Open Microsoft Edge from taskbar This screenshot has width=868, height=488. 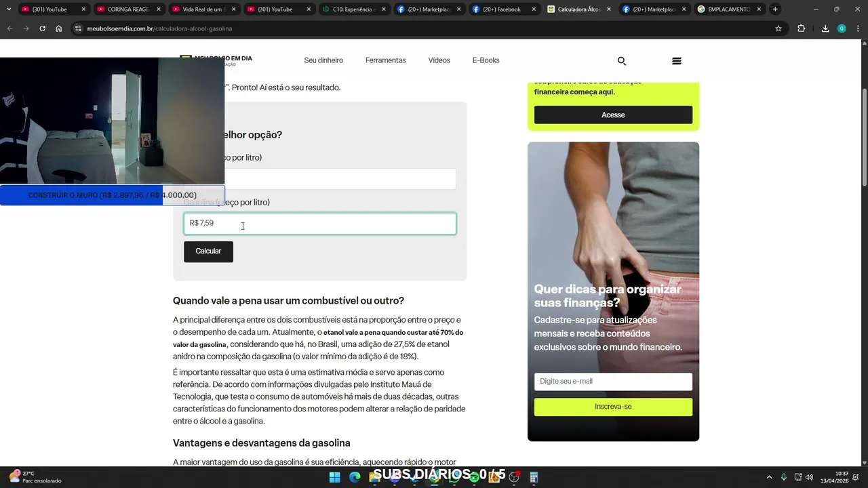click(355, 477)
